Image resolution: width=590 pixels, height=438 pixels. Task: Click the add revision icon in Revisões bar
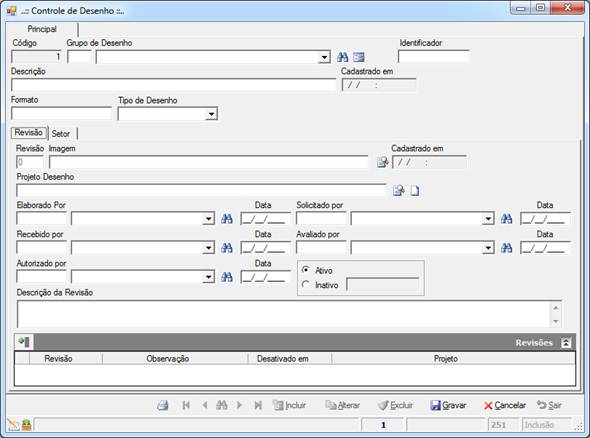(24, 342)
